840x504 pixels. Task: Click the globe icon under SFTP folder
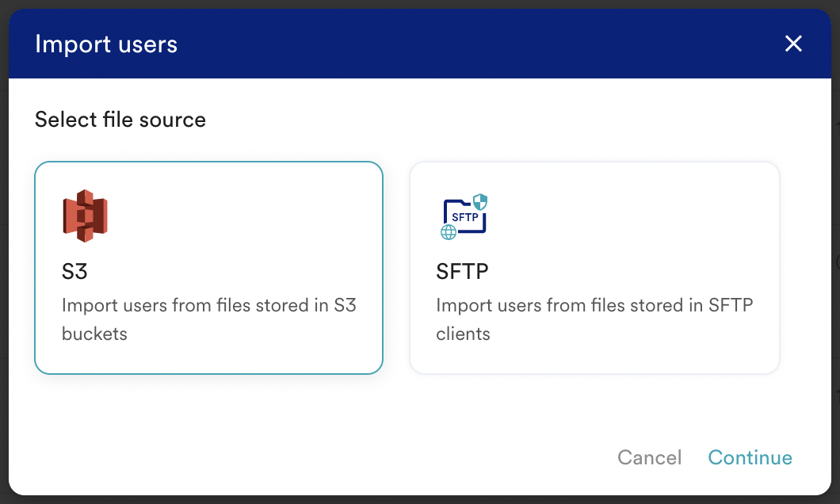pyautogui.click(x=448, y=230)
